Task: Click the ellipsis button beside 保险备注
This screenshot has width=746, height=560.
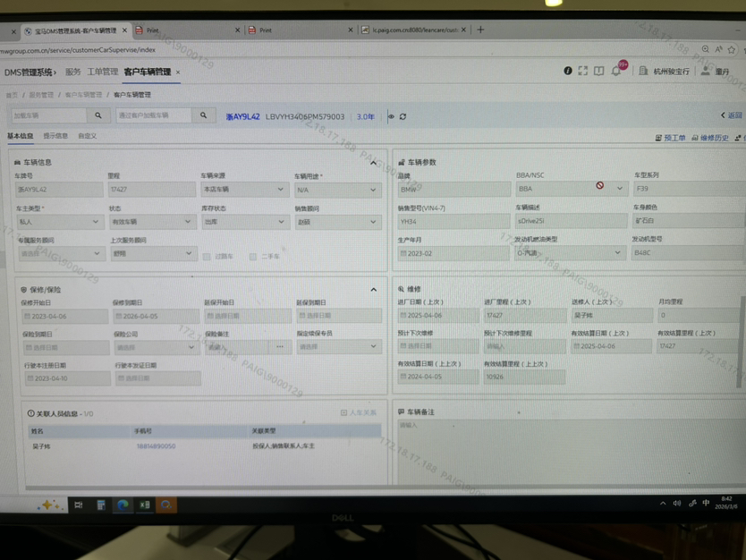Action: click(x=280, y=347)
